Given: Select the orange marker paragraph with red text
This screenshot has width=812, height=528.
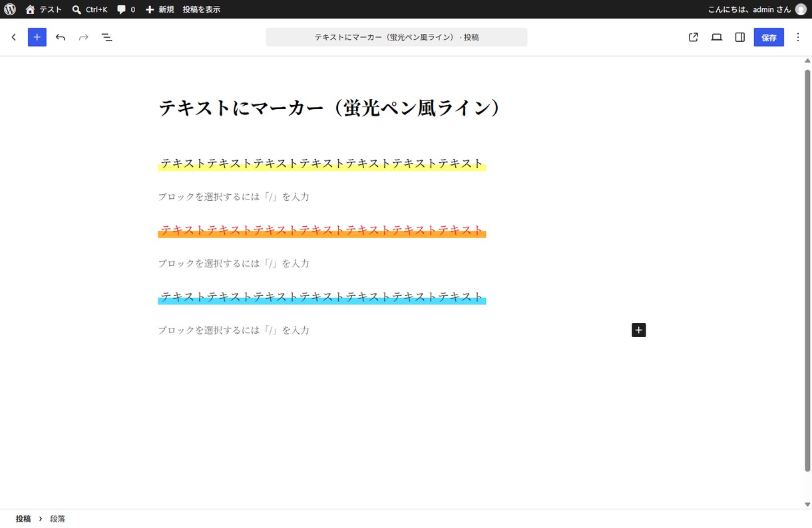Looking at the screenshot, I should tap(322, 230).
